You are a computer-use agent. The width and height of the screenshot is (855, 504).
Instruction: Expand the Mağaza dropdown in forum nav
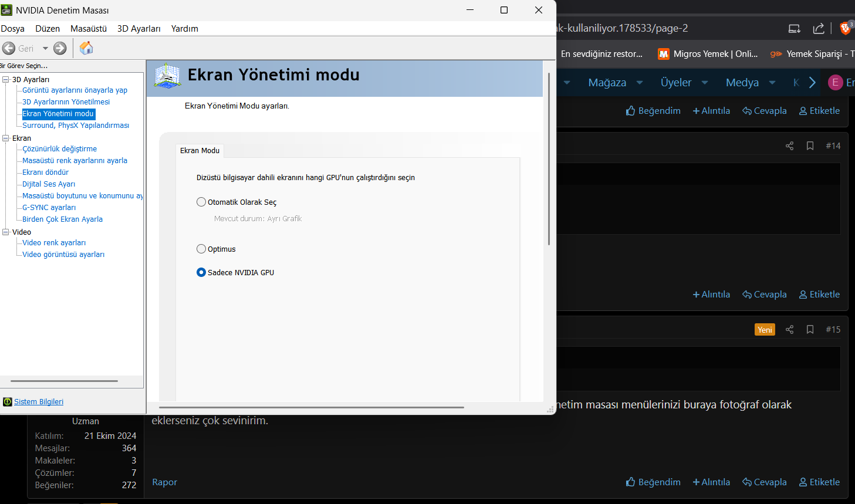(640, 83)
